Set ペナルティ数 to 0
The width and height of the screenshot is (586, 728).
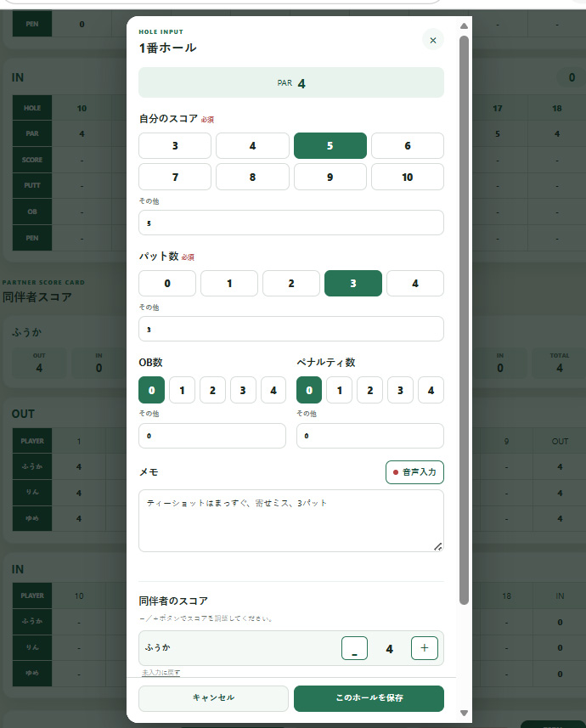click(309, 390)
